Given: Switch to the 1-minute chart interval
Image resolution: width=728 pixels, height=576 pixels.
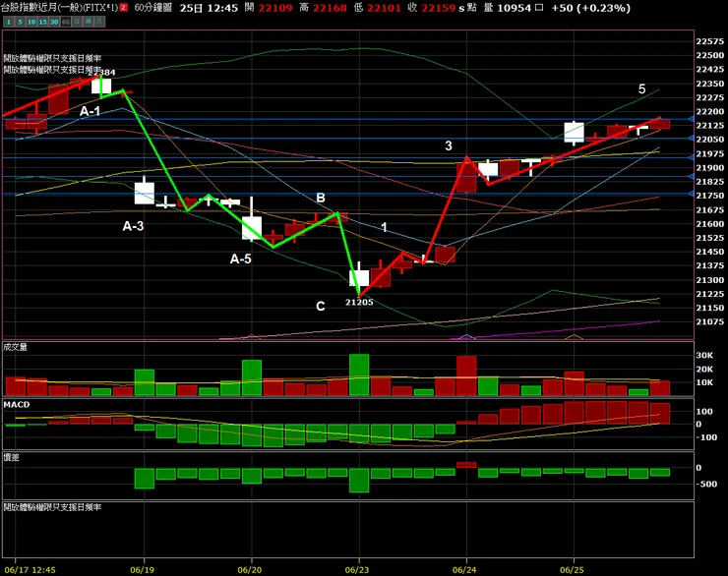Looking at the screenshot, I should point(8,22).
